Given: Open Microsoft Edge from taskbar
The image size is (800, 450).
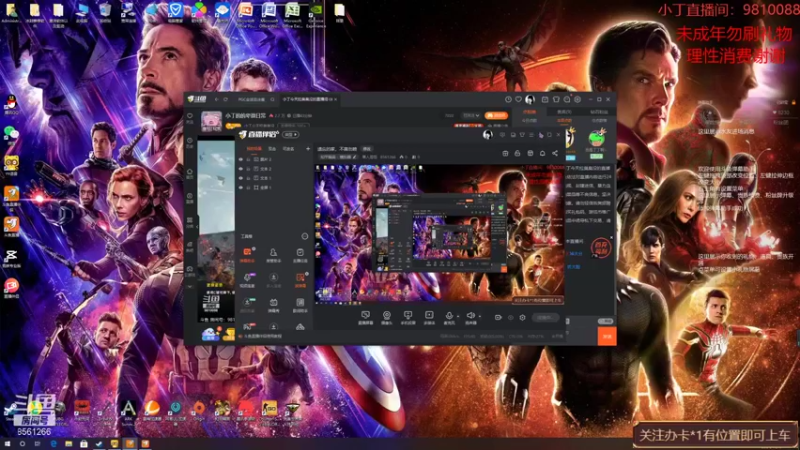Looking at the screenshot, I should click(54, 444).
